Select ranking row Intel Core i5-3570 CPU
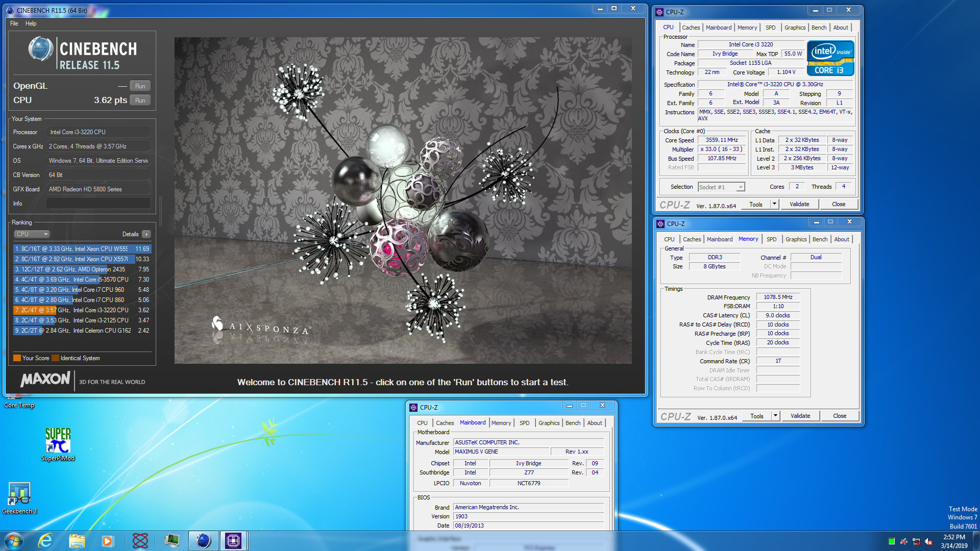The height and width of the screenshot is (551, 980). coord(82,280)
